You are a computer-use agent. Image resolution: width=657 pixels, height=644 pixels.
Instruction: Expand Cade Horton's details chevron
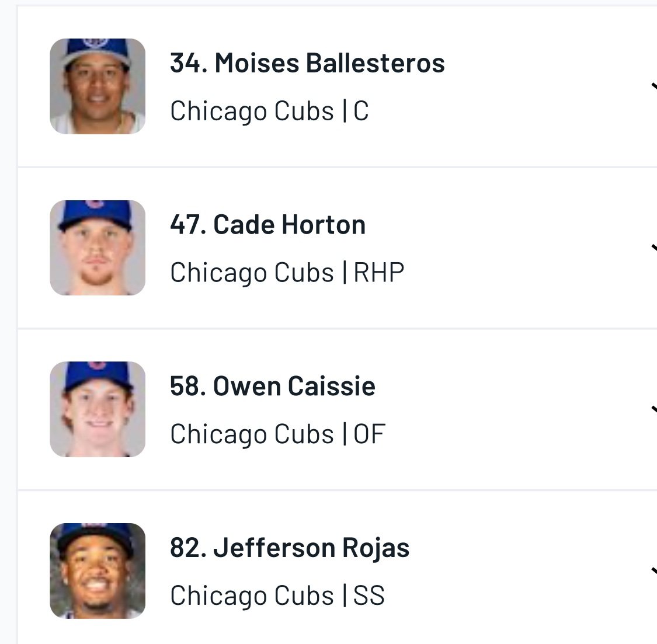click(653, 249)
